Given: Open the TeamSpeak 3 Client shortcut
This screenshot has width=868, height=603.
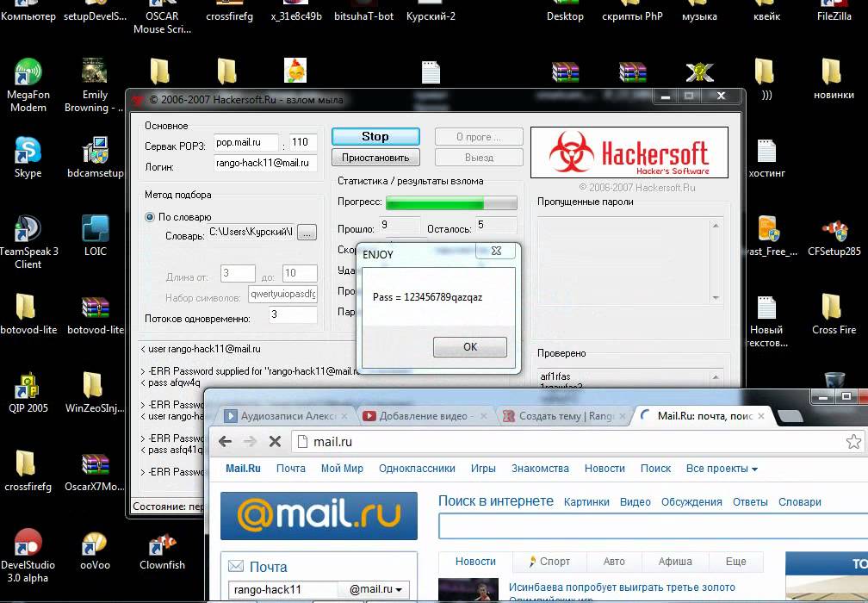Looking at the screenshot, I should point(28,241).
